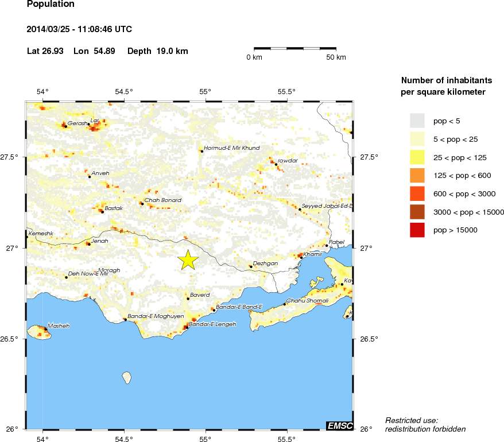
Task: Click the 'Bandar-E Band-E' city label
Action: coord(239,307)
